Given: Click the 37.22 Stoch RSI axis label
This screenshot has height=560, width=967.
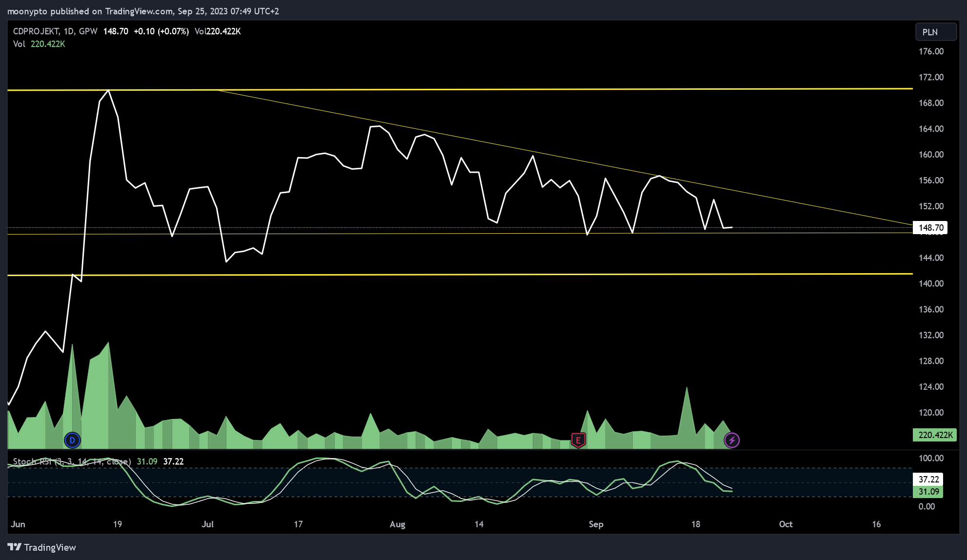Looking at the screenshot, I should [x=928, y=479].
